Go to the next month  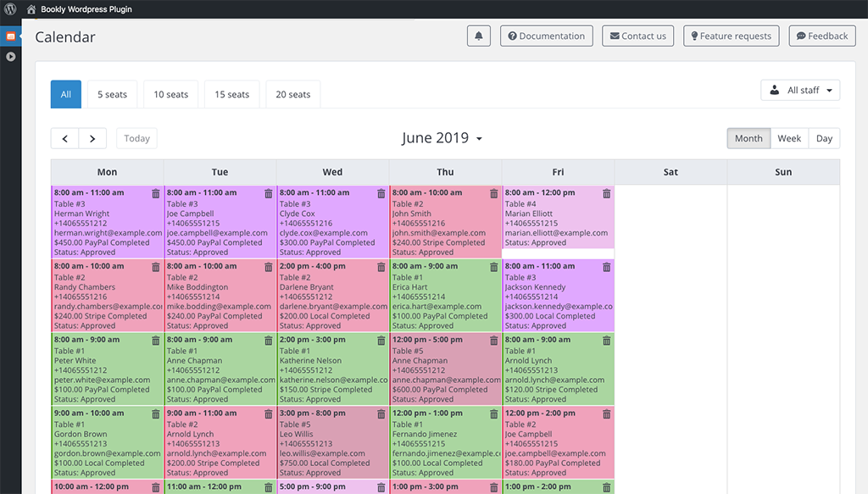(x=92, y=138)
